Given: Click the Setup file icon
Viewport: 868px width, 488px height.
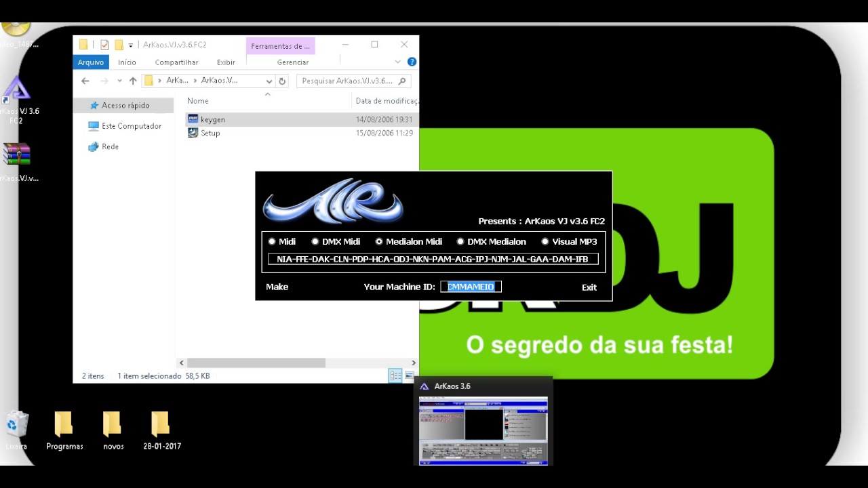Looking at the screenshot, I should coord(193,133).
